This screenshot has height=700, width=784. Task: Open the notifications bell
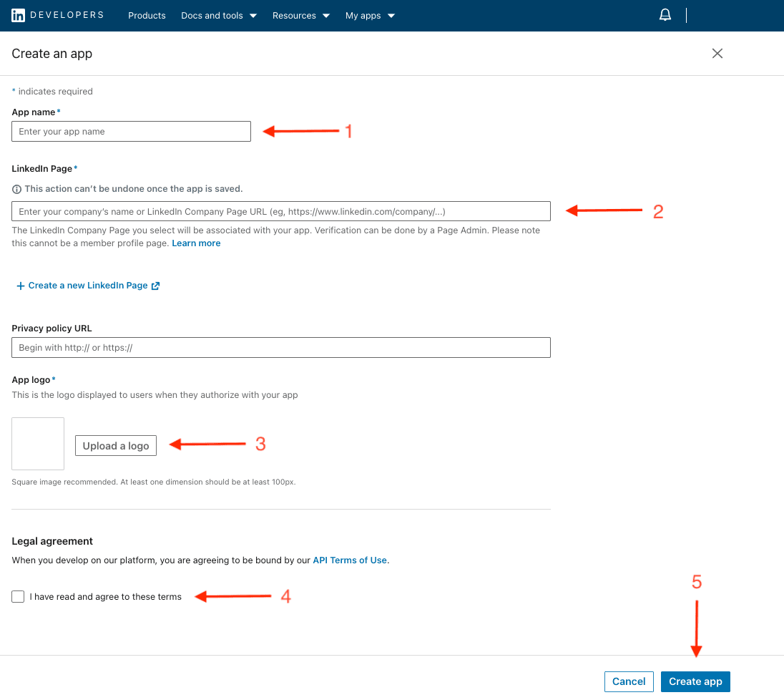pos(665,14)
